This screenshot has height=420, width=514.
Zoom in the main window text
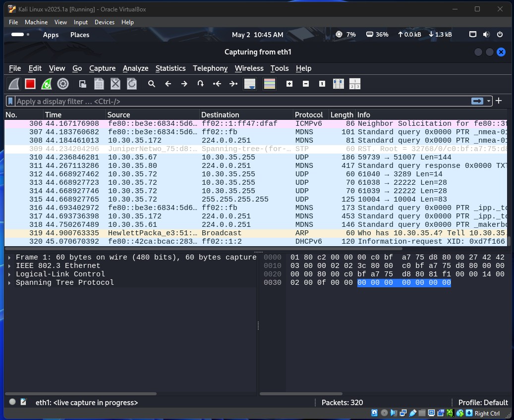tap(289, 84)
